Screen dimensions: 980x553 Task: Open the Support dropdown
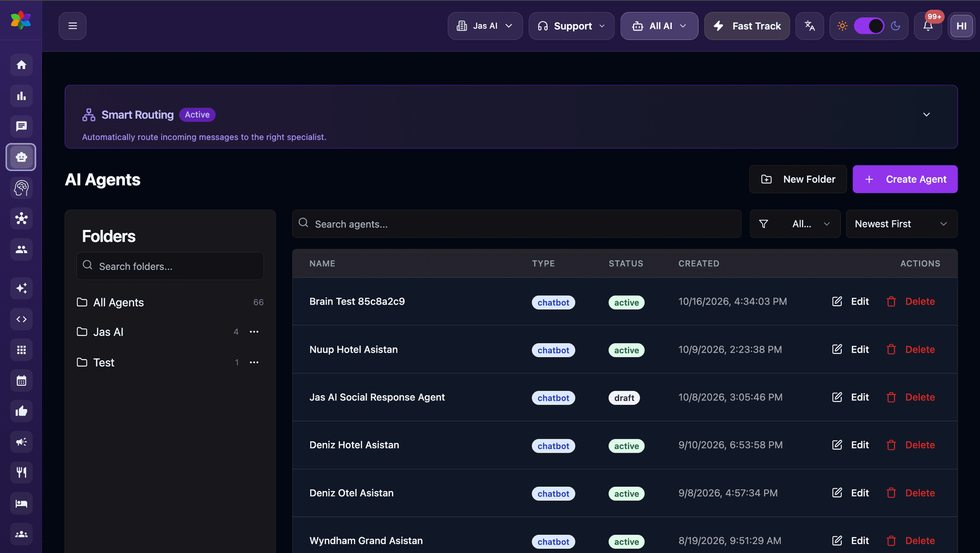click(572, 26)
